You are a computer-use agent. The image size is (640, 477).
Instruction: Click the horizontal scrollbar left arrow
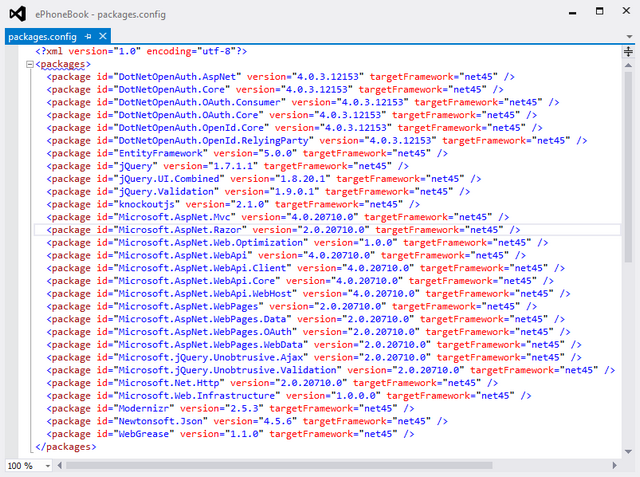tap(60, 465)
